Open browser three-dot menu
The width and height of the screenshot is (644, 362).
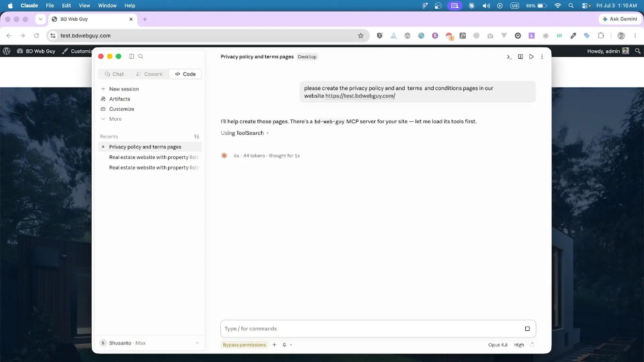tap(635, 36)
